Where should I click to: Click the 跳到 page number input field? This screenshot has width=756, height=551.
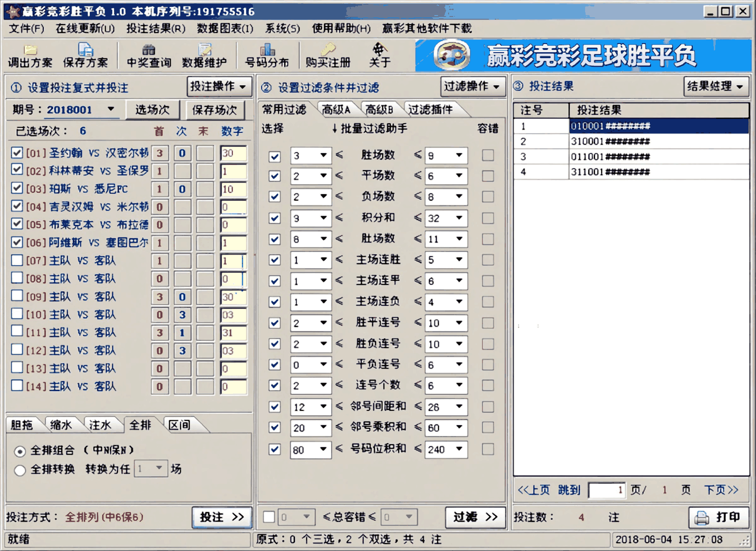coord(607,490)
